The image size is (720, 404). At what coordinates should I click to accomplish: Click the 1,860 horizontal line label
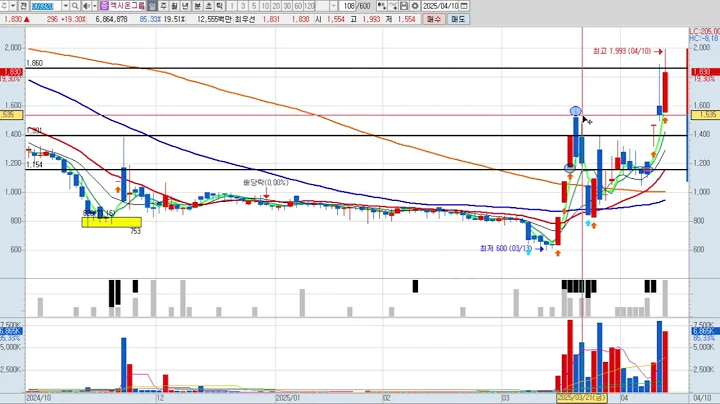(34, 63)
